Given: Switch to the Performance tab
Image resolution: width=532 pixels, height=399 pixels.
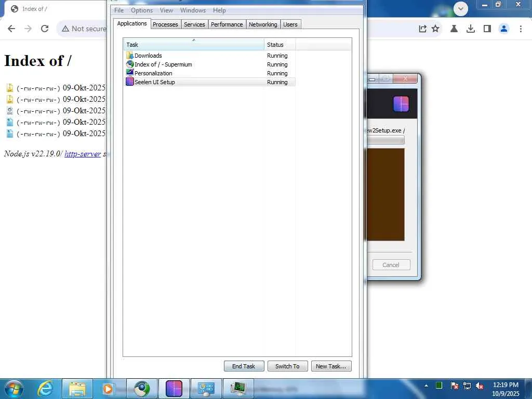Looking at the screenshot, I should [227, 24].
